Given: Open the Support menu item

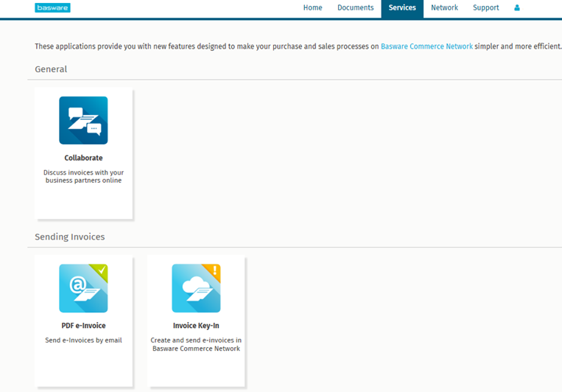Looking at the screenshot, I should click(x=485, y=7).
